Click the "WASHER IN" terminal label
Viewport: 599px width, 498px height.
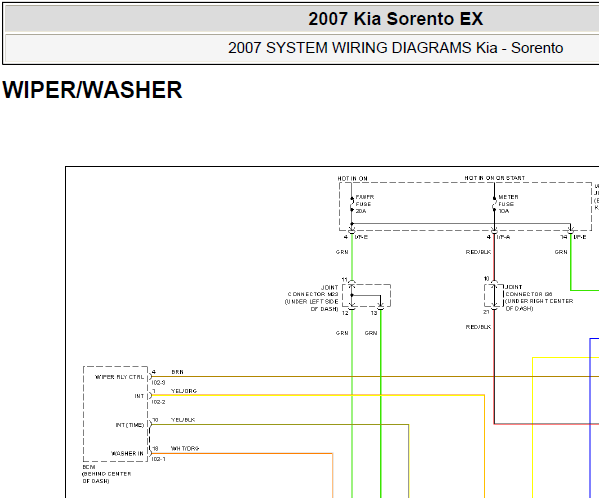(127, 454)
